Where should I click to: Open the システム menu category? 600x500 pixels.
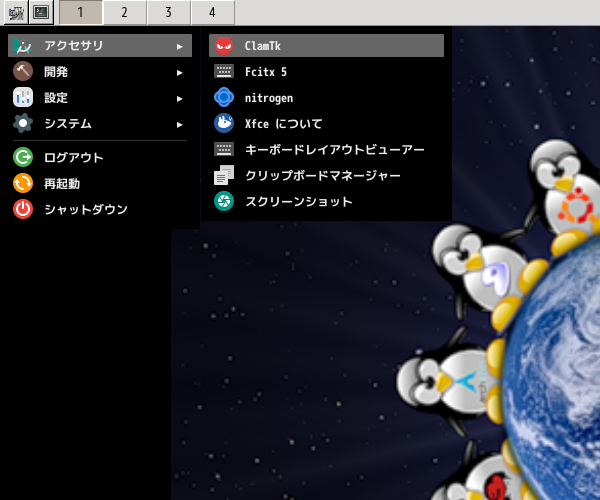(100, 123)
